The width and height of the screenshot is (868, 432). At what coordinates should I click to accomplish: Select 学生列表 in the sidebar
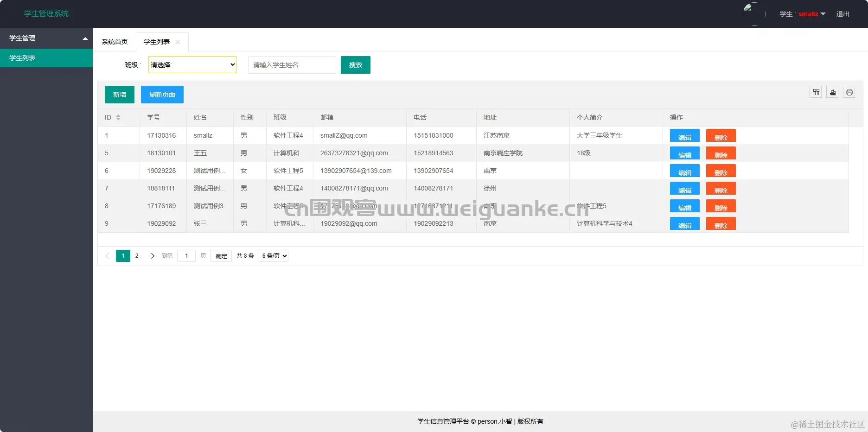[x=46, y=58]
